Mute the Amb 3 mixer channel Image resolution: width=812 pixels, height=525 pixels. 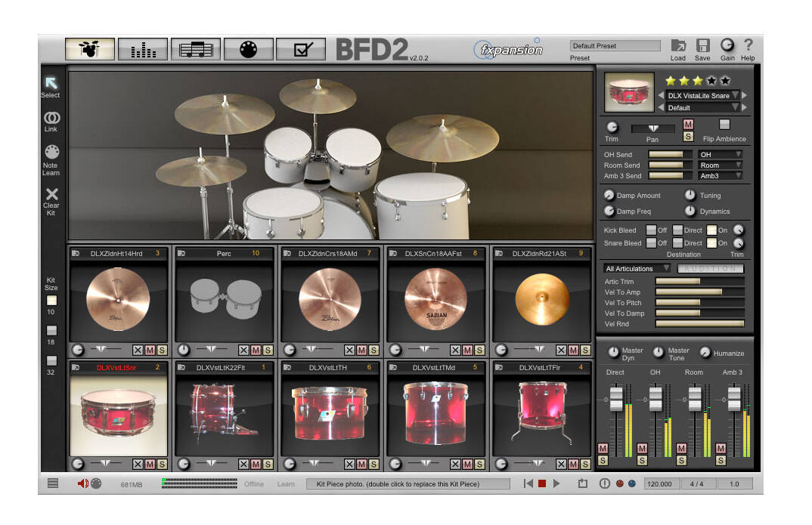point(721,448)
